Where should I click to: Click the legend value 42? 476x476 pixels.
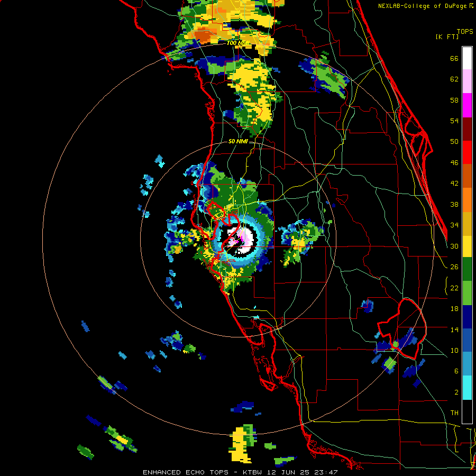coord(454,184)
